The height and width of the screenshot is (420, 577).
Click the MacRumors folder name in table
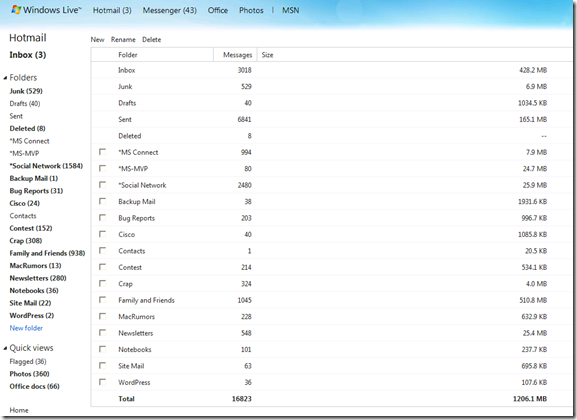[136, 317]
